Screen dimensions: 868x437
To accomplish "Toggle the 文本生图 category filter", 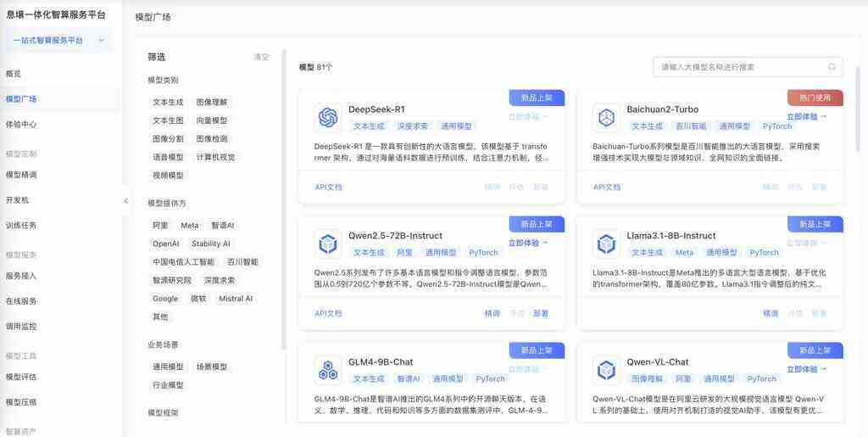I will click(169, 120).
